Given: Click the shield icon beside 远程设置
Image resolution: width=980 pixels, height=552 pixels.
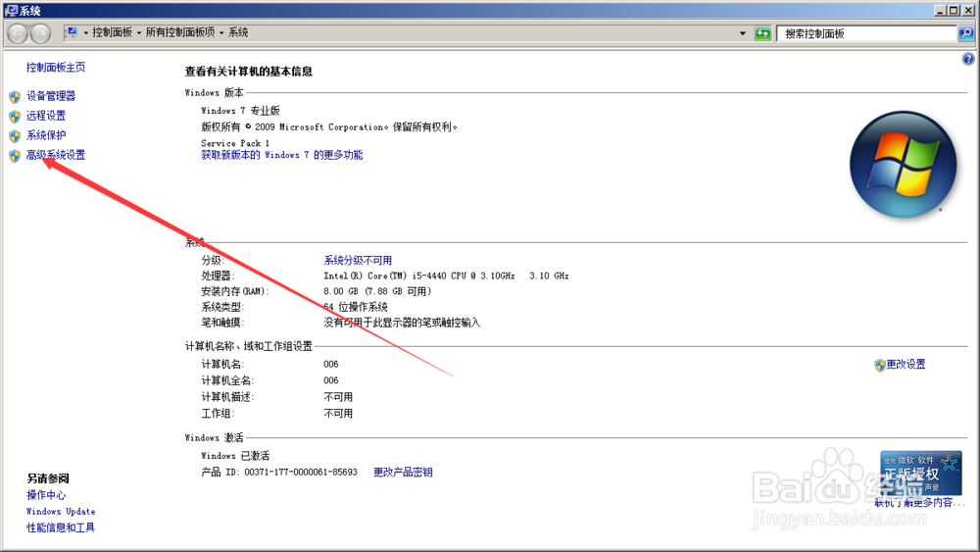Looking at the screenshot, I should coord(15,117).
